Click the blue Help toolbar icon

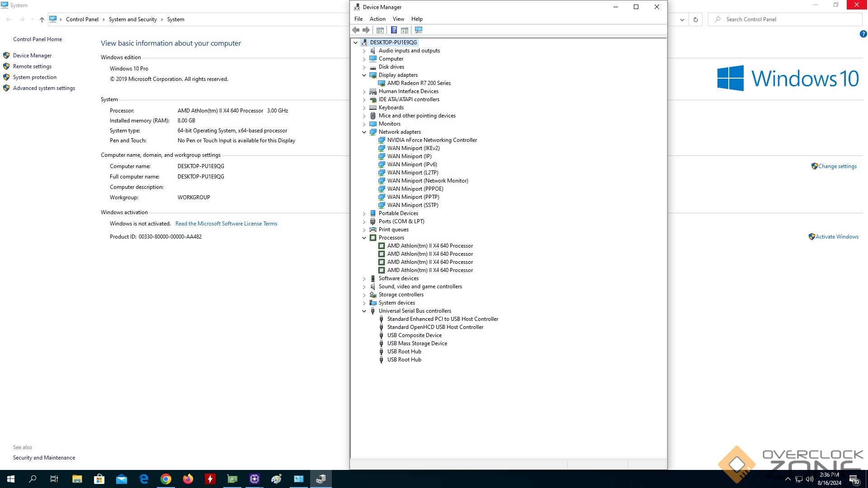pos(394,30)
